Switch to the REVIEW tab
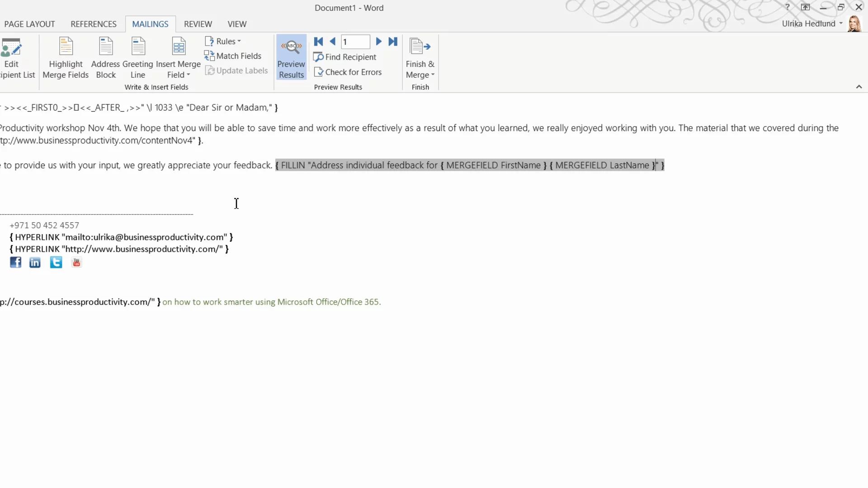The image size is (868, 488). [x=198, y=24]
